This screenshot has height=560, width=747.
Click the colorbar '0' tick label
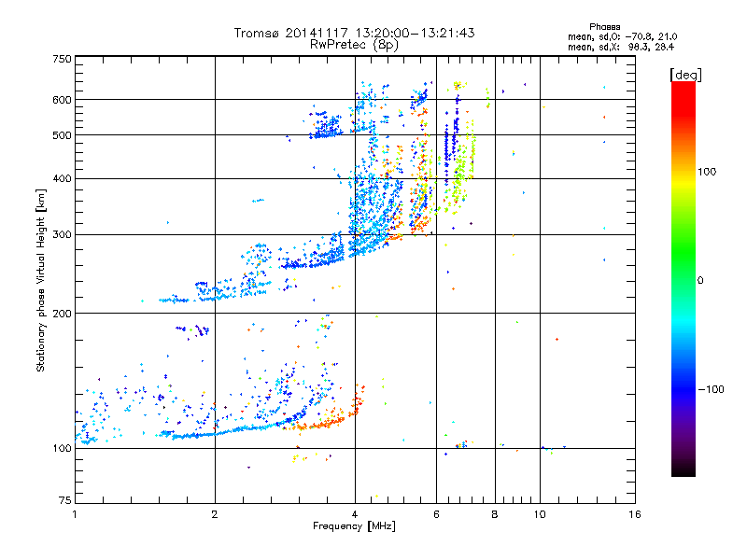click(x=699, y=281)
